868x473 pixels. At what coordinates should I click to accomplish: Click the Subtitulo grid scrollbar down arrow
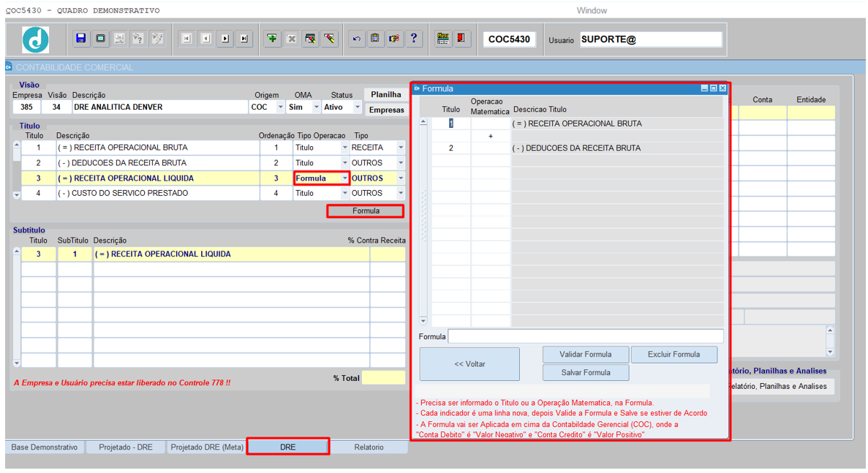(x=17, y=363)
